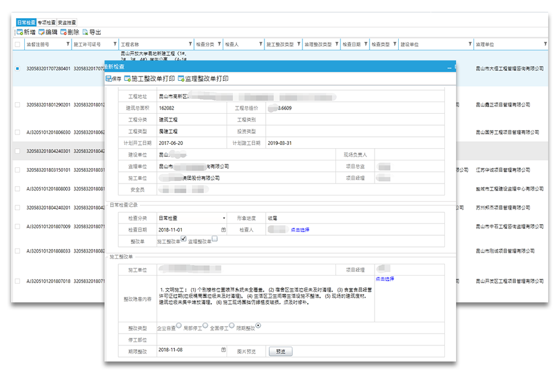Open filter for 工程名称 column
Image resolution: width=560 pixels, height=392 pixels.
pos(187,44)
